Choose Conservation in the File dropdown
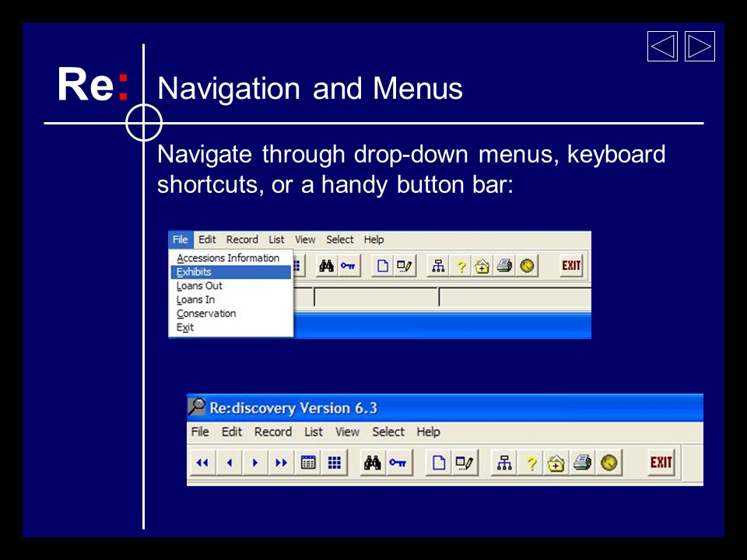Viewport: 747px width, 560px height. 230,313
